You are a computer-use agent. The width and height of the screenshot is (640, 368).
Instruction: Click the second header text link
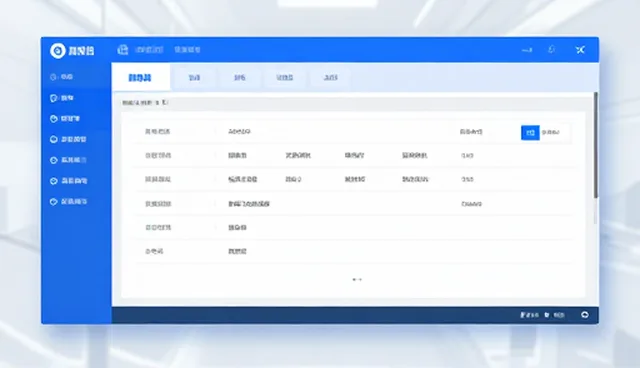[187, 50]
